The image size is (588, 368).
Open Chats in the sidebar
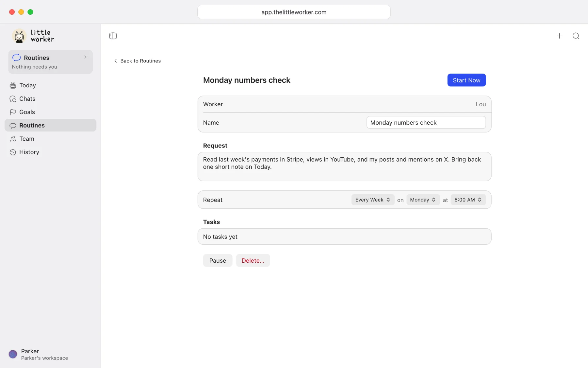click(50, 99)
